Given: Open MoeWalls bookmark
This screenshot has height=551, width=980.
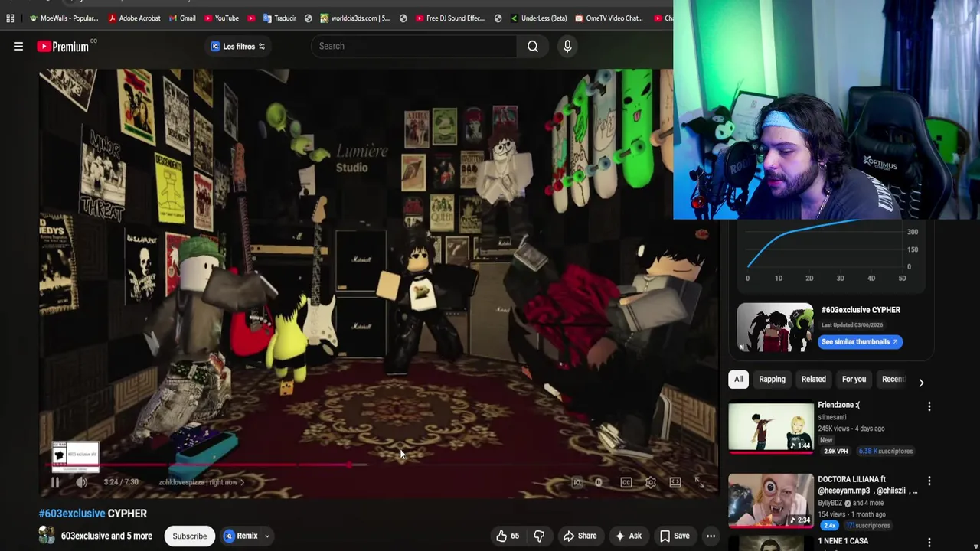Looking at the screenshot, I should point(64,18).
